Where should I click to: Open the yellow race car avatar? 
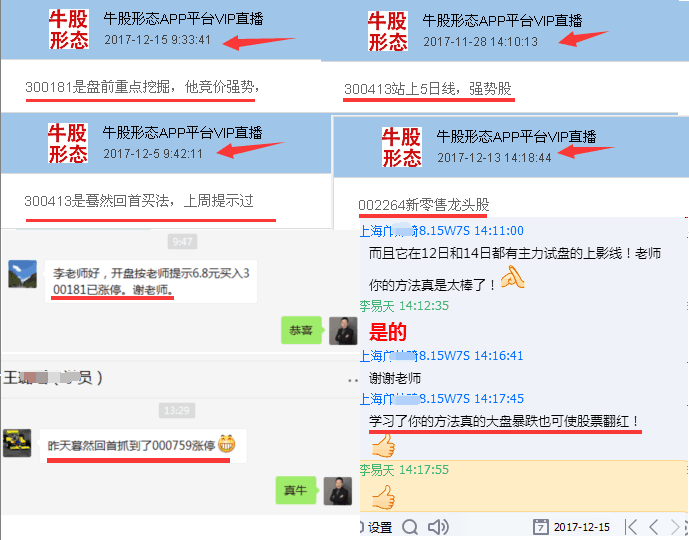[x=17, y=443]
